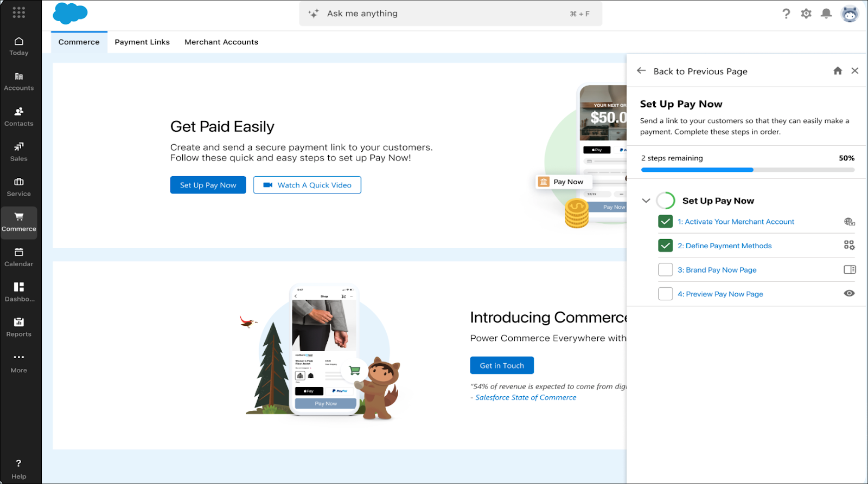Switch to the Commerce tab
The height and width of the screenshot is (484, 868).
79,42
